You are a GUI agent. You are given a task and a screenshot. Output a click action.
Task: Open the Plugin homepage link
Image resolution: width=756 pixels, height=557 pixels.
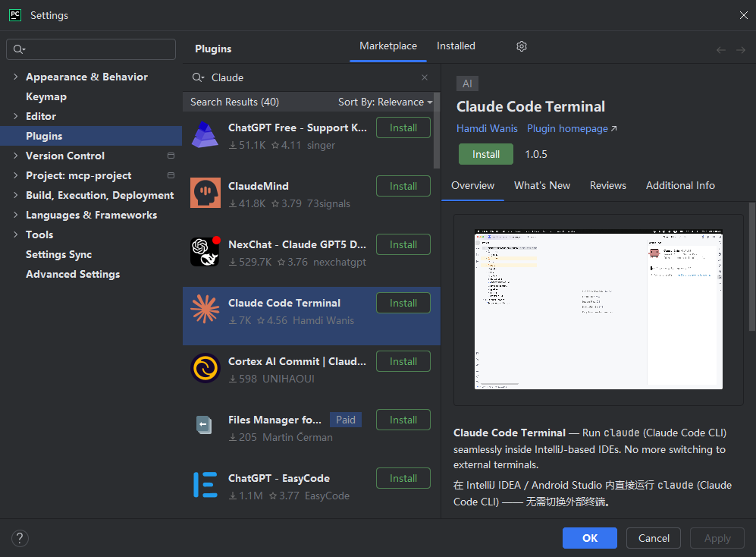(571, 128)
